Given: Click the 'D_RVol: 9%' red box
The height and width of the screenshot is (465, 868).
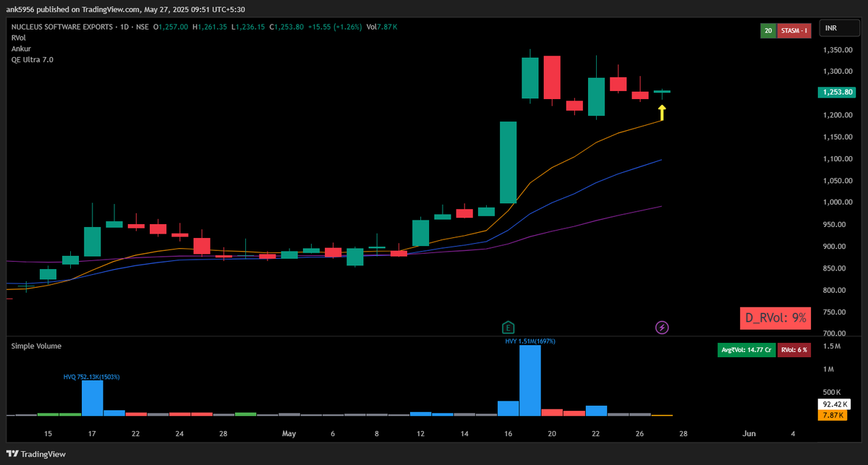Looking at the screenshot, I should pos(776,317).
